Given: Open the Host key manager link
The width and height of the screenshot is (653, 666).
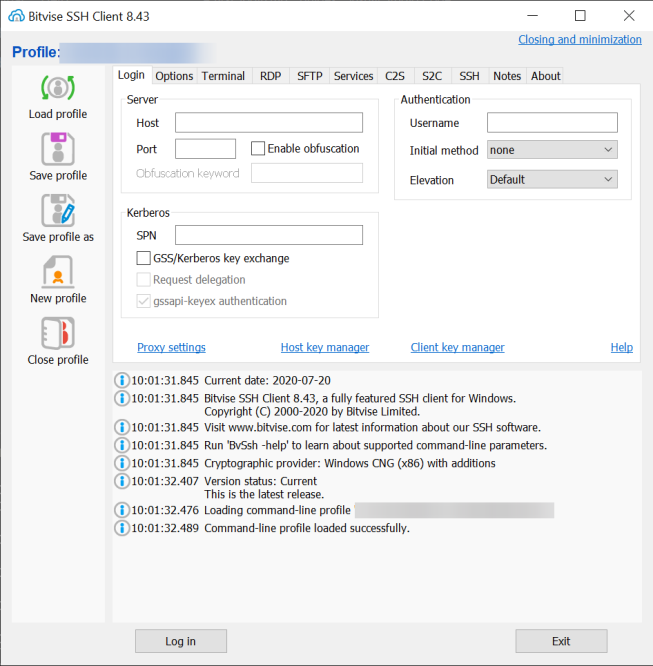Looking at the screenshot, I should click(x=325, y=348).
